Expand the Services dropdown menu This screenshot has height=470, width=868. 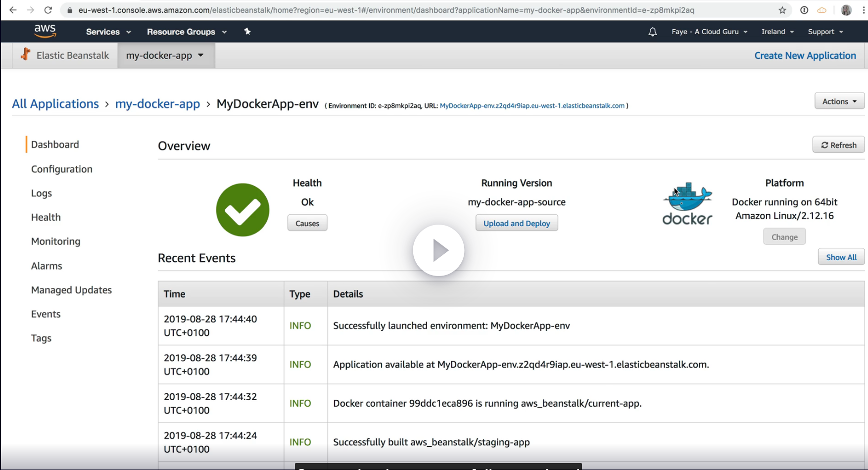(108, 32)
